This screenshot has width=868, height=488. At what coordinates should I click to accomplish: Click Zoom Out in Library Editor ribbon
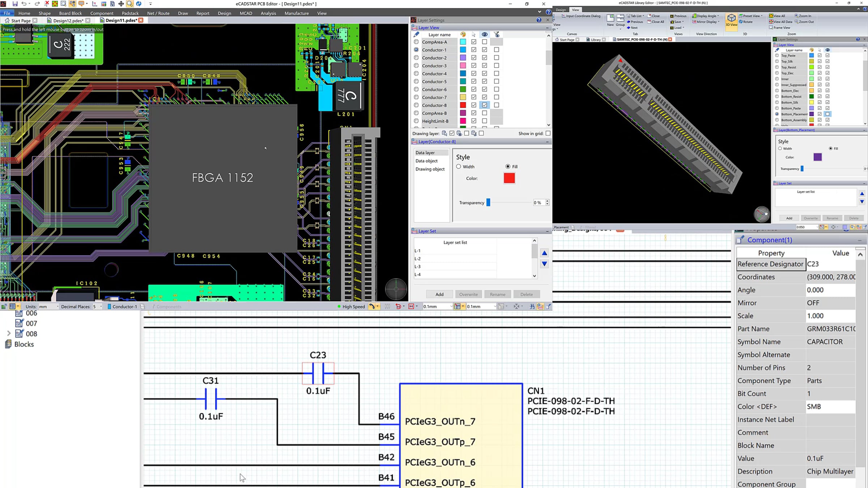pos(804,22)
